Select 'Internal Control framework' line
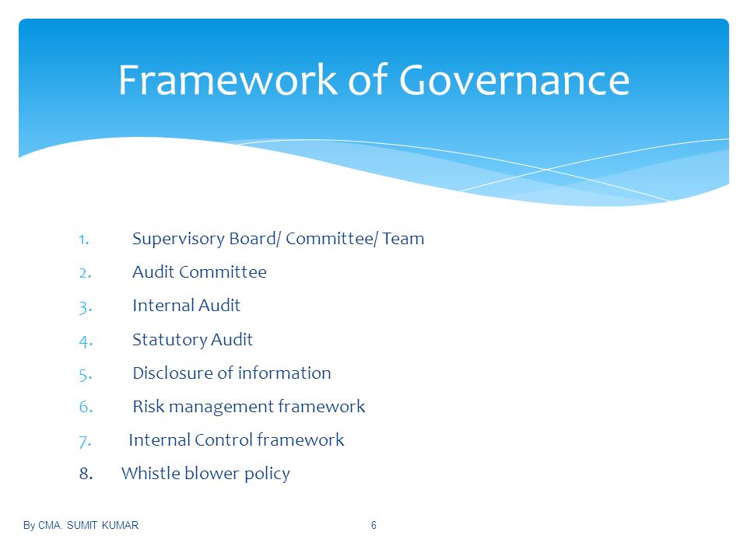This screenshot has height=560, width=747. pyautogui.click(x=237, y=440)
